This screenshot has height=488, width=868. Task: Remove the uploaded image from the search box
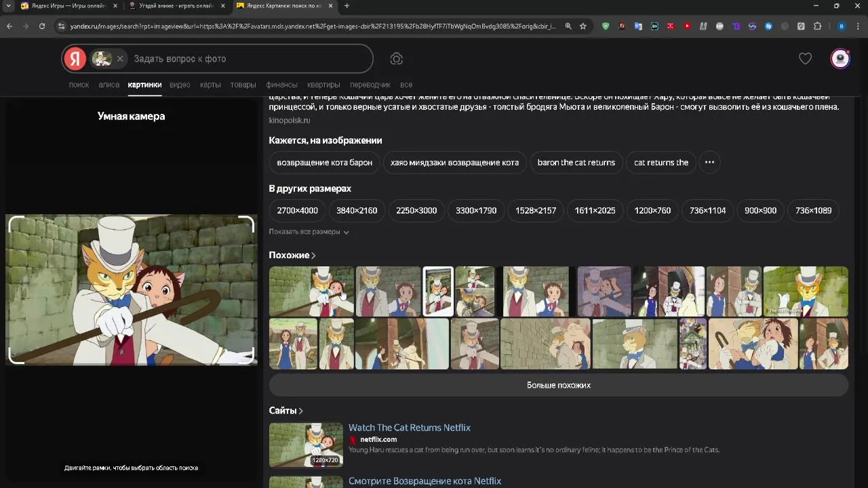[120, 59]
